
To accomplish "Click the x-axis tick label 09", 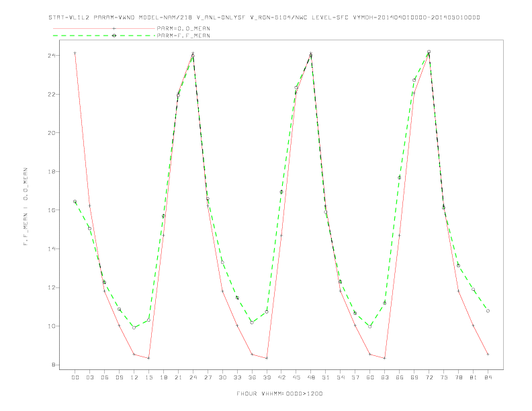I will tap(119, 377).
